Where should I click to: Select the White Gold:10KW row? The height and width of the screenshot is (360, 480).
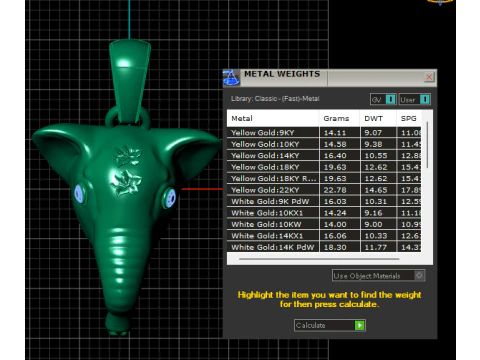coord(324,224)
